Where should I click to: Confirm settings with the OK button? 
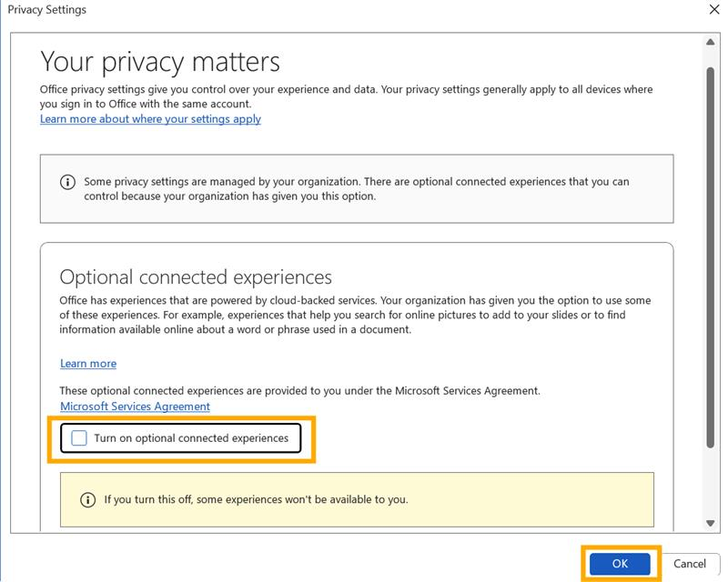pyautogui.click(x=620, y=564)
